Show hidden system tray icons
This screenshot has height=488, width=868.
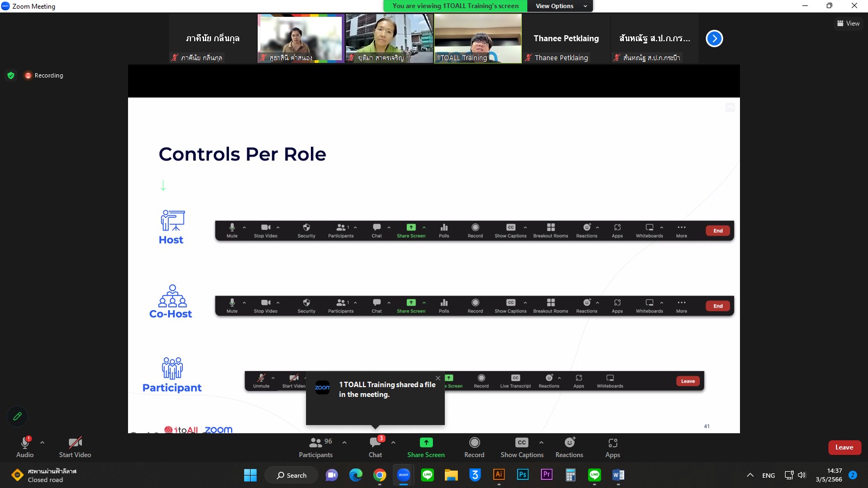(x=750, y=475)
